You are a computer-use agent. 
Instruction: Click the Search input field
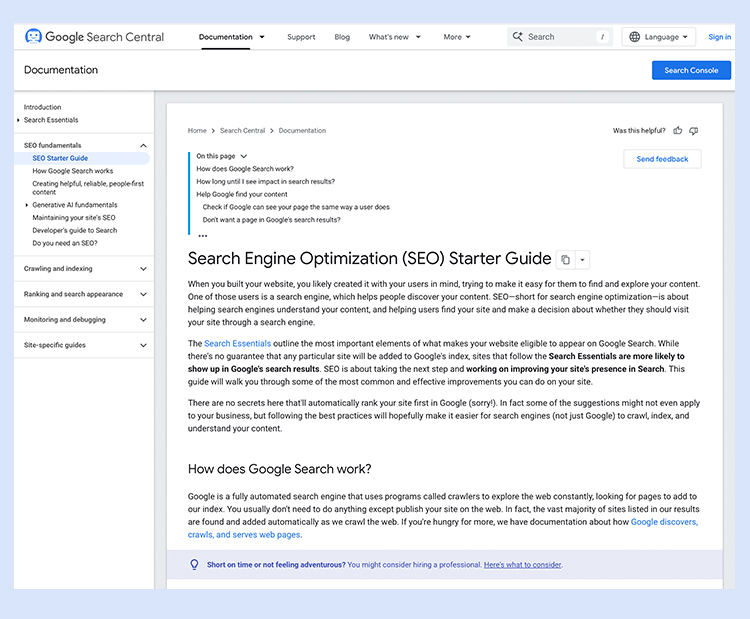tap(560, 37)
